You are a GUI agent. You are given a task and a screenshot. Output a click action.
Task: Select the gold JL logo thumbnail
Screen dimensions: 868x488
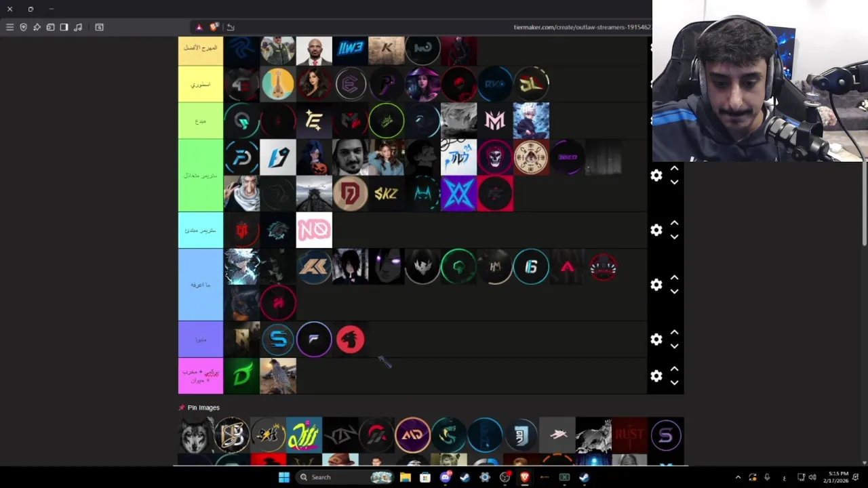531,84
